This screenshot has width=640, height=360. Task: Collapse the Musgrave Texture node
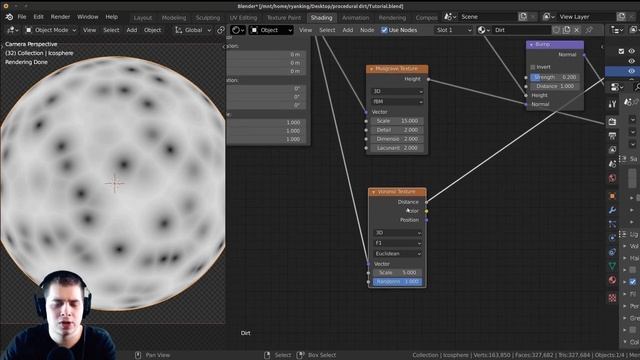pyautogui.click(x=371, y=69)
